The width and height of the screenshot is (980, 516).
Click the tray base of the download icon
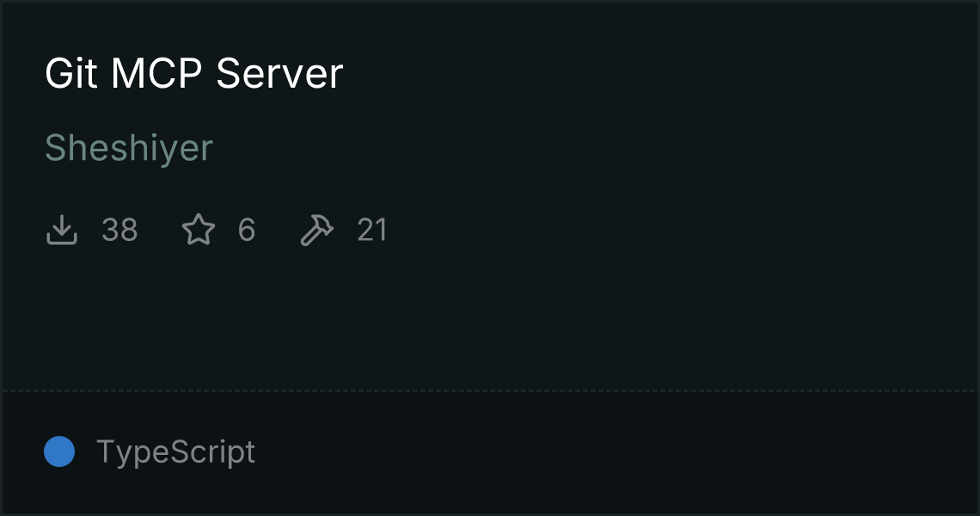click(61, 239)
